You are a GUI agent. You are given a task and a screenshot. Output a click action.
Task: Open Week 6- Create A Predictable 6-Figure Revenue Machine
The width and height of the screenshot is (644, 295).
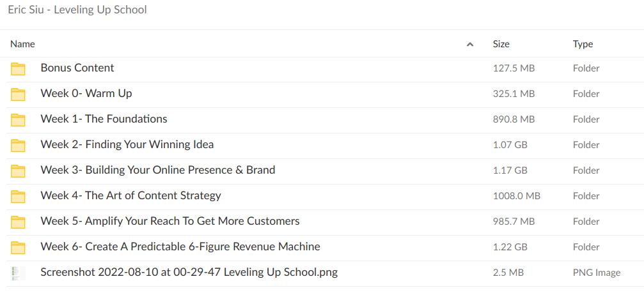pyautogui.click(x=180, y=246)
